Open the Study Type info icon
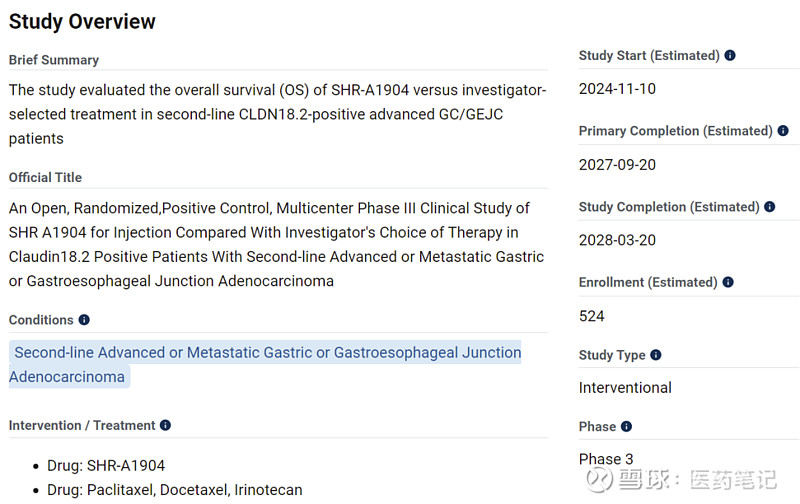This screenshot has height=504, width=800. 656,355
